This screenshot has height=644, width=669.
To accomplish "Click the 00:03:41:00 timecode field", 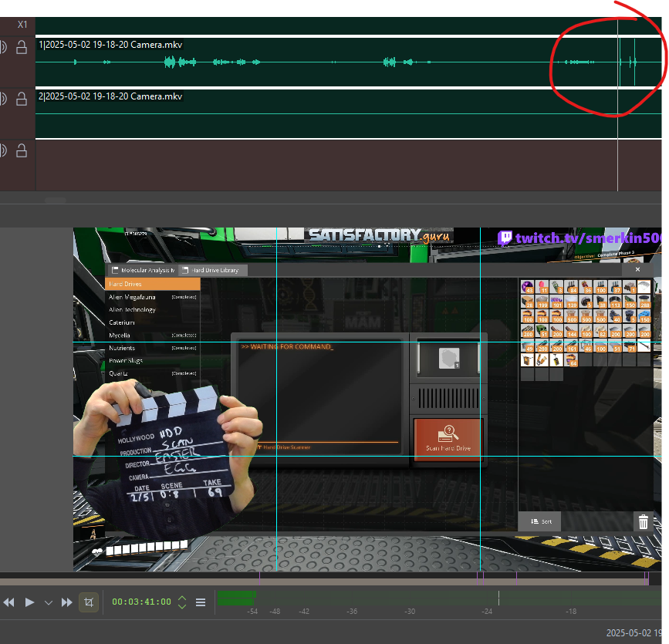I will click(x=141, y=602).
